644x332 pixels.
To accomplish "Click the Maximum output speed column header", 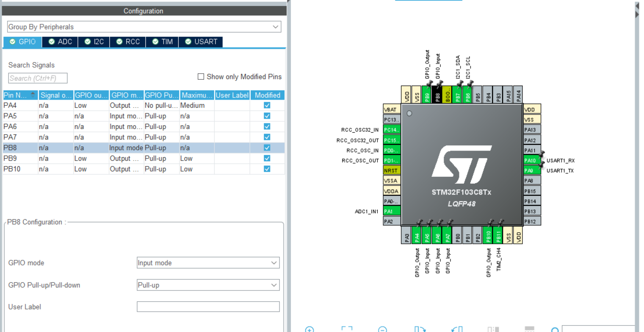I will tap(197, 95).
